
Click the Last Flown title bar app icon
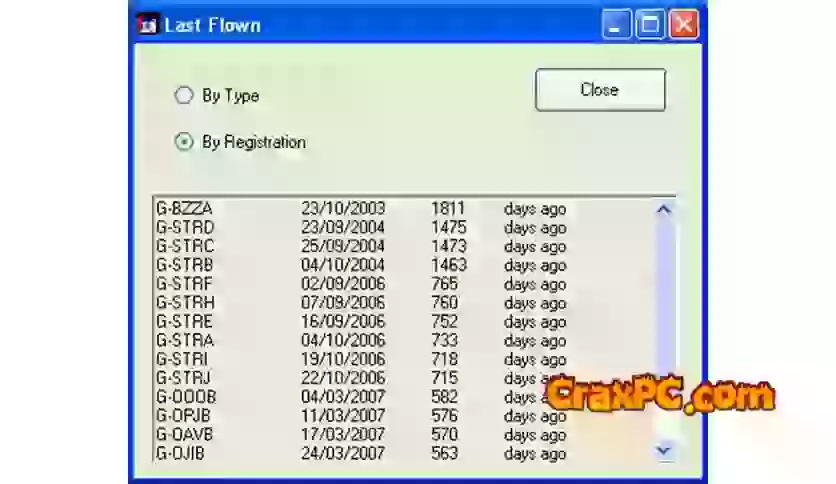(x=148, y=24)
